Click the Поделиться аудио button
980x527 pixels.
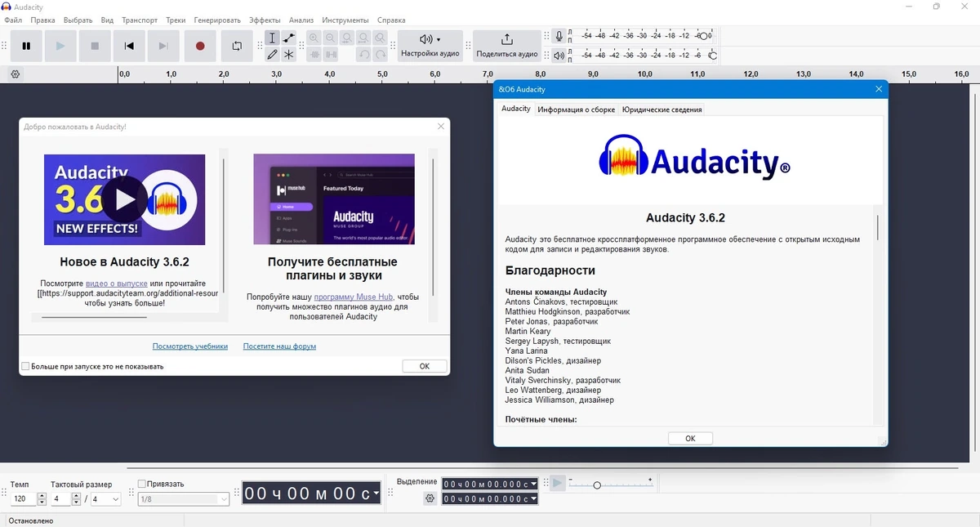[507, 46]
